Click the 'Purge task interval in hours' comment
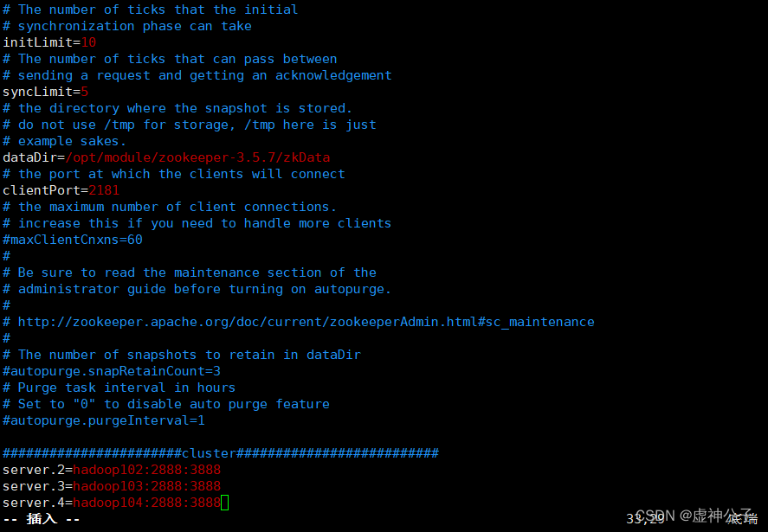768x532 pixels. 119,388
